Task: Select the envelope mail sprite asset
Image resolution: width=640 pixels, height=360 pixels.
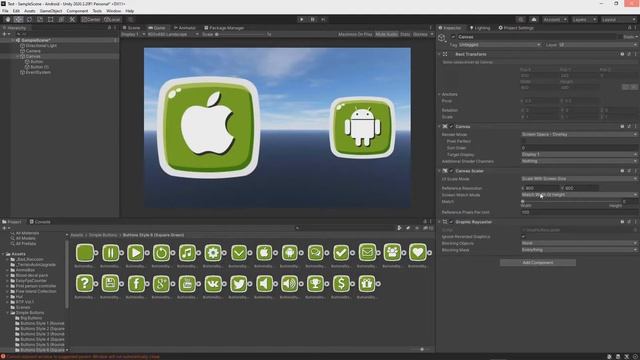Action: [x=367, y=253]
